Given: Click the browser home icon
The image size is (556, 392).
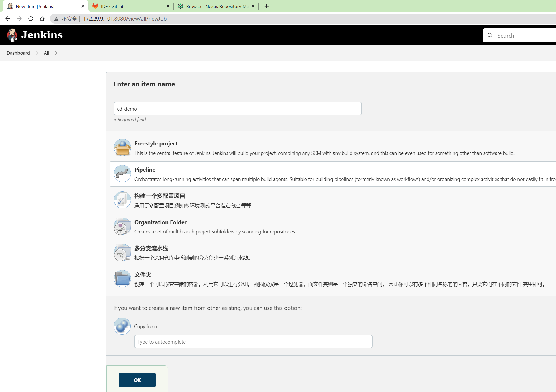Looking at the screenshot, I should point(42,19).
